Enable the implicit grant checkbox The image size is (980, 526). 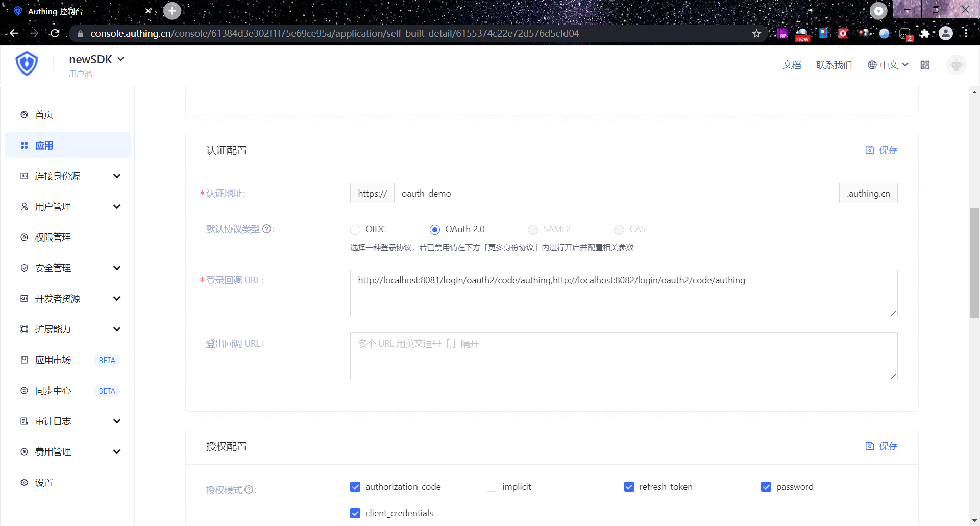(x=492, y=487)
